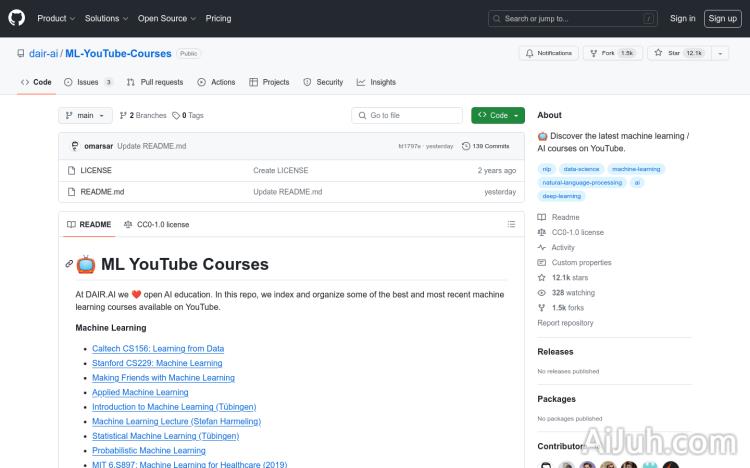Expand the Open Source menu
The width and height of the screenshot is (750, 468).
click(x=167, y=18)
